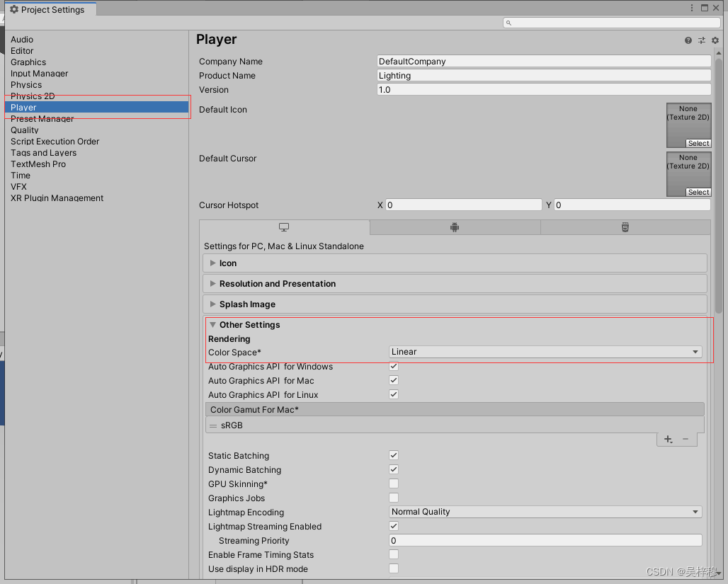Enable Graphics Jobs checkbox
Image resolution: width=728 pixels, height=584 pixels.
click(394, 498)
